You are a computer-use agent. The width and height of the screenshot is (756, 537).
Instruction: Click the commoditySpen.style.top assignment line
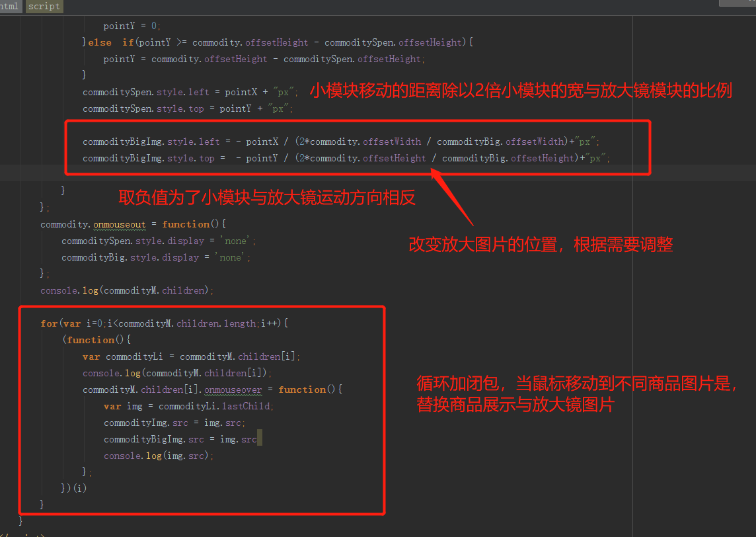(188, 108)
